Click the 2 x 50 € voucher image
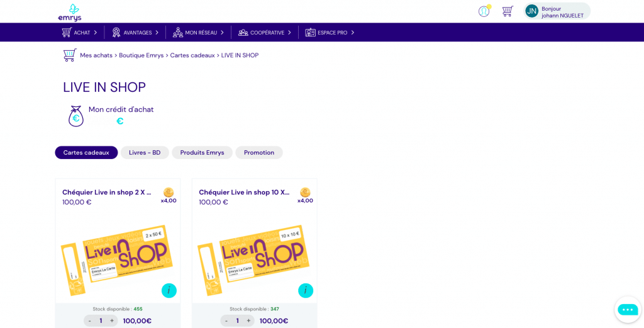 (118, 260)
